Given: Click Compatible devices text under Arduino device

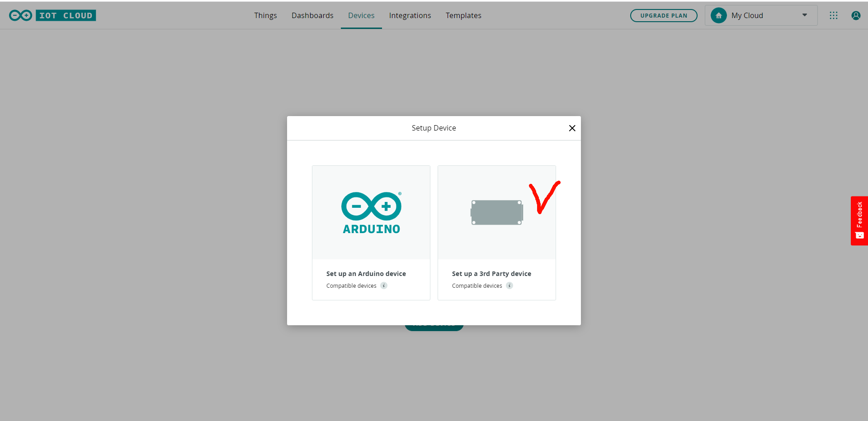Looking at the screenshot, I should pyautogui.click(x=351, y=286).
